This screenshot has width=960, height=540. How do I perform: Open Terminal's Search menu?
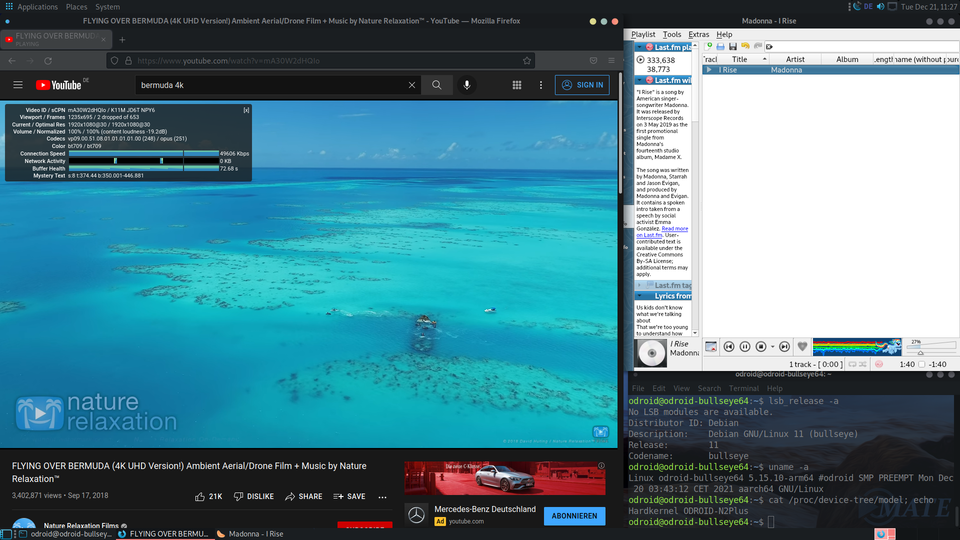click(709, 389)
